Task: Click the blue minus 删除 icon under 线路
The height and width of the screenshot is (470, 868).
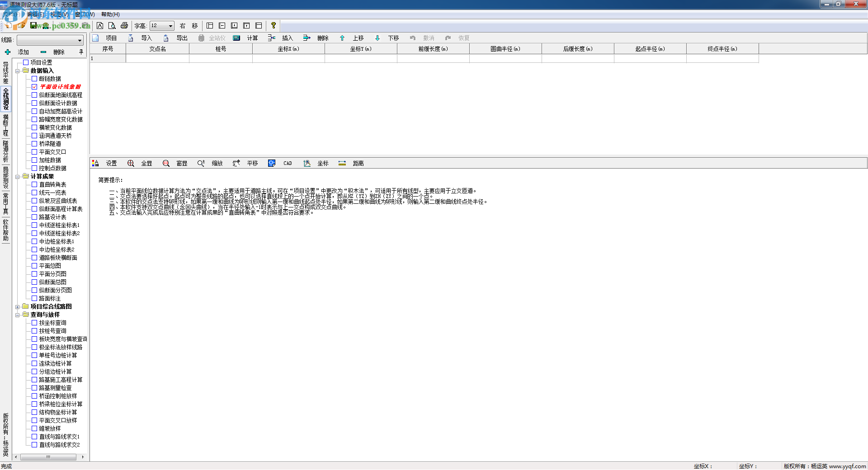Action: tap(43, 52)
